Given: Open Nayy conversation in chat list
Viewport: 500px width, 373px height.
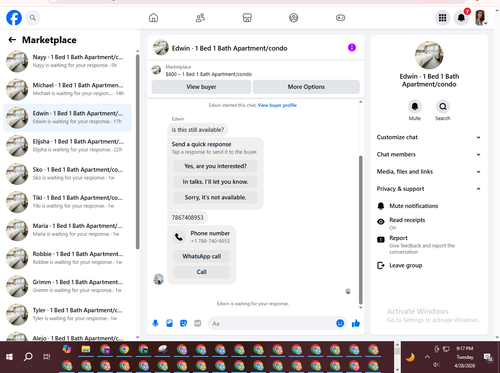Looking at the screenshot, I should pyautogui.click(x=68, y=61).
